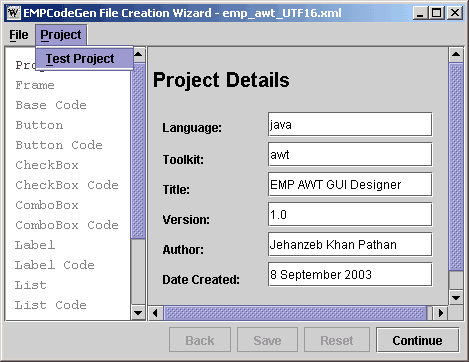The image size is (469, 362).
Task: Select CheckBox Code in the list
Action: click(x=67, y=185)
